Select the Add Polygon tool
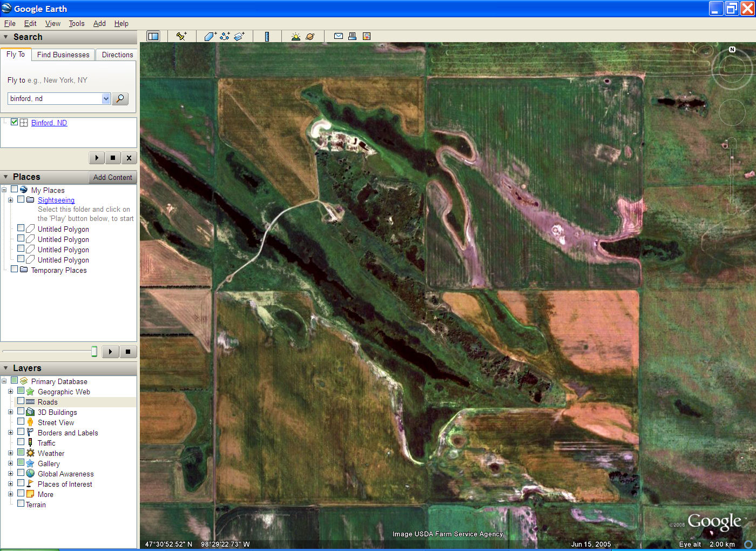756x551 pixels. click(x=210, y=36)
